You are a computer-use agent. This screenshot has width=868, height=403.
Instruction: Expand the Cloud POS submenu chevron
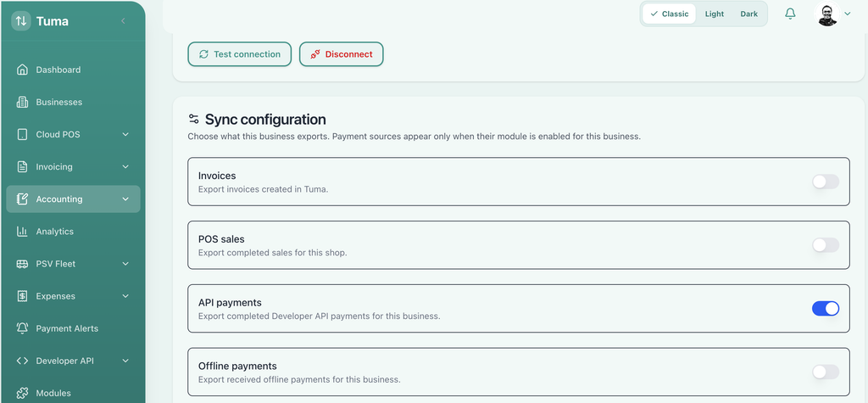(125, 134)
